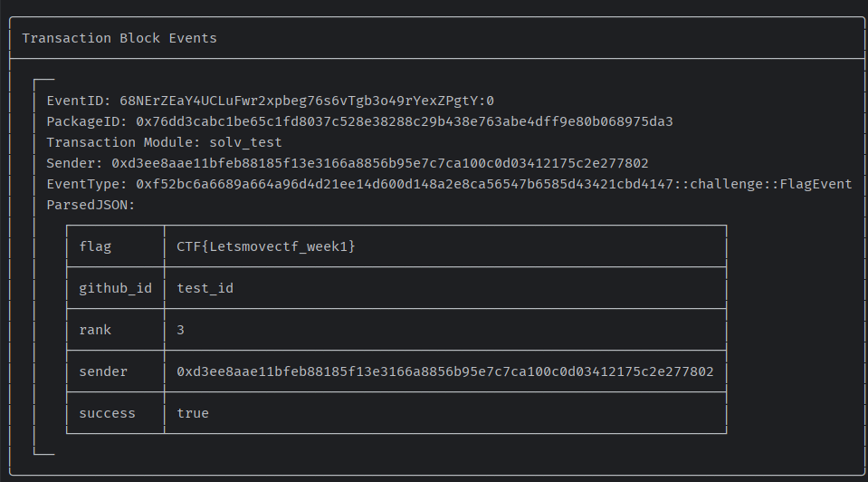Click the EventType label

(87, 185)
